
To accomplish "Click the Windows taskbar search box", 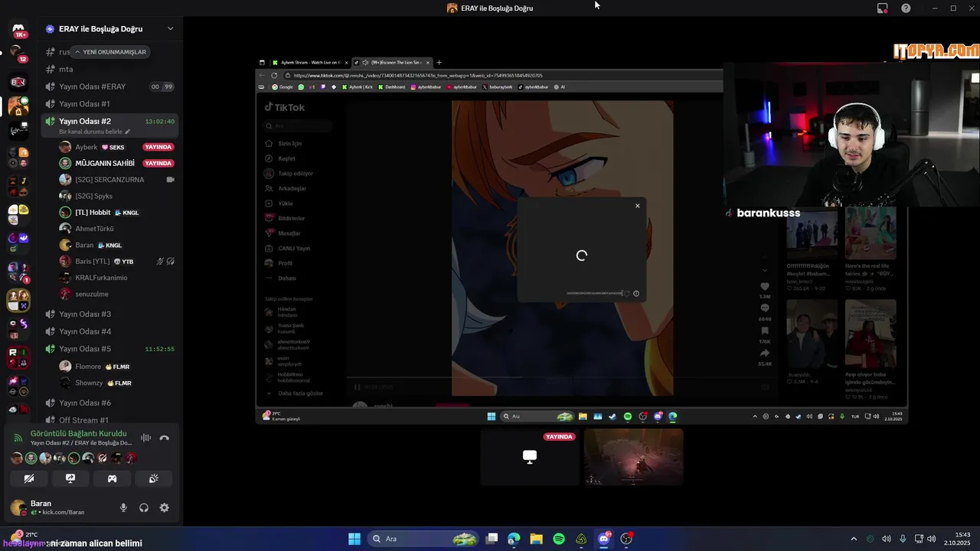I will (x=423, y=539).
